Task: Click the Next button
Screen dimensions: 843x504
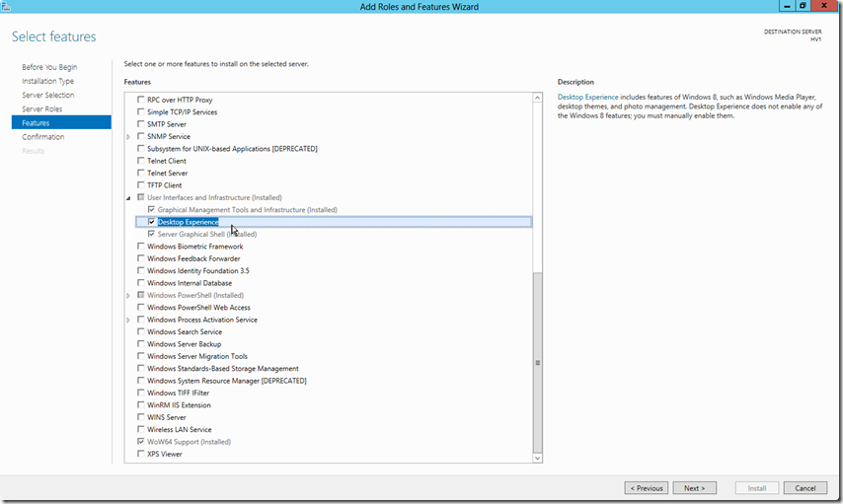Action: [x=695, y=488]
